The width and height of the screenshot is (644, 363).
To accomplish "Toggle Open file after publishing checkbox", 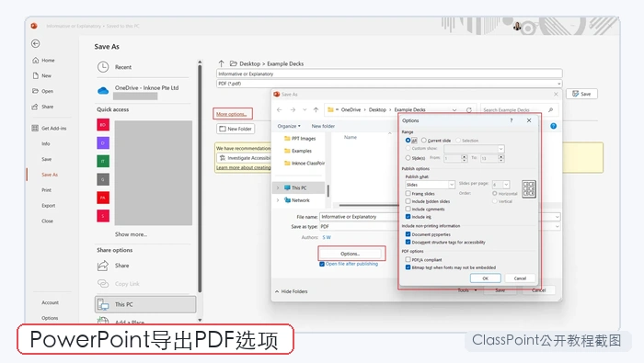I will coord(322,264).
